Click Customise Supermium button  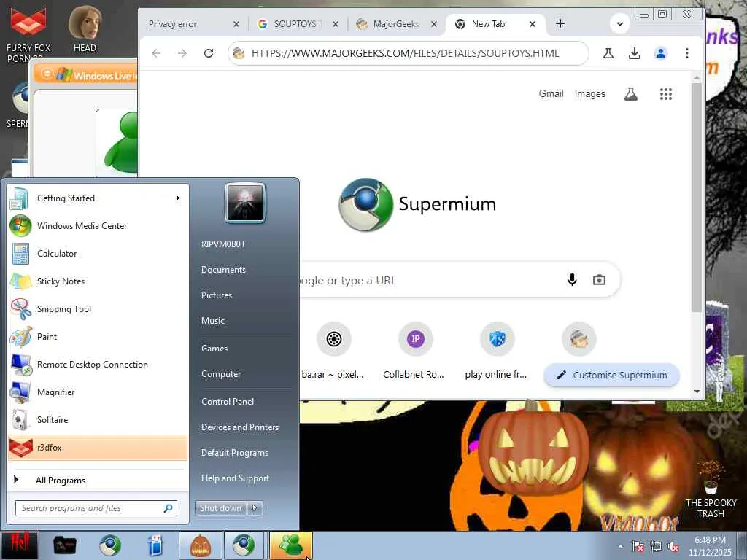tap(612, 375)
